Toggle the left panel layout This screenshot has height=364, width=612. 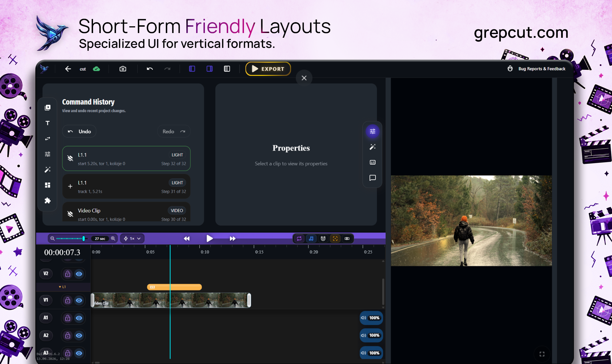tap(192, 69)
